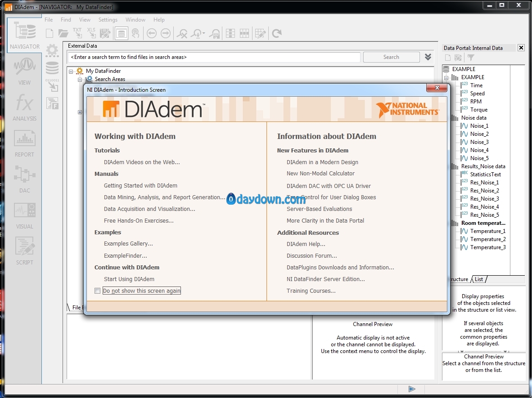
Task: Select the Torque channel
Action: click(478, 109)
